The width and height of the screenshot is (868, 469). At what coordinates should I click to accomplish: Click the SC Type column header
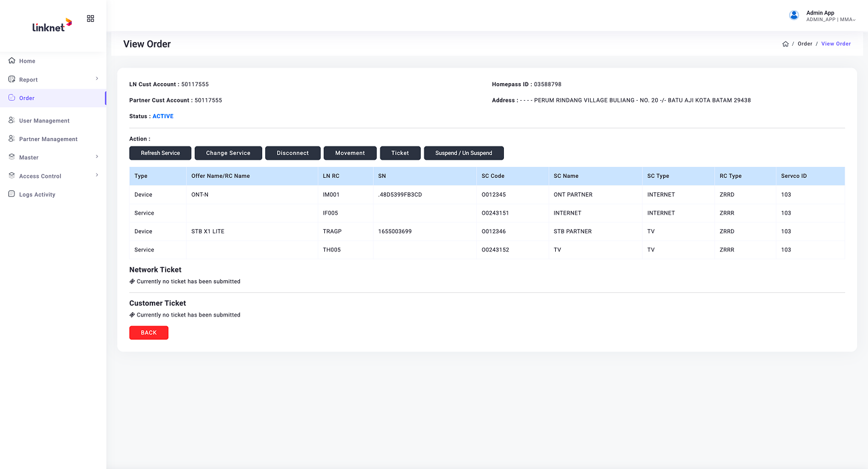(x=679, y=176)
